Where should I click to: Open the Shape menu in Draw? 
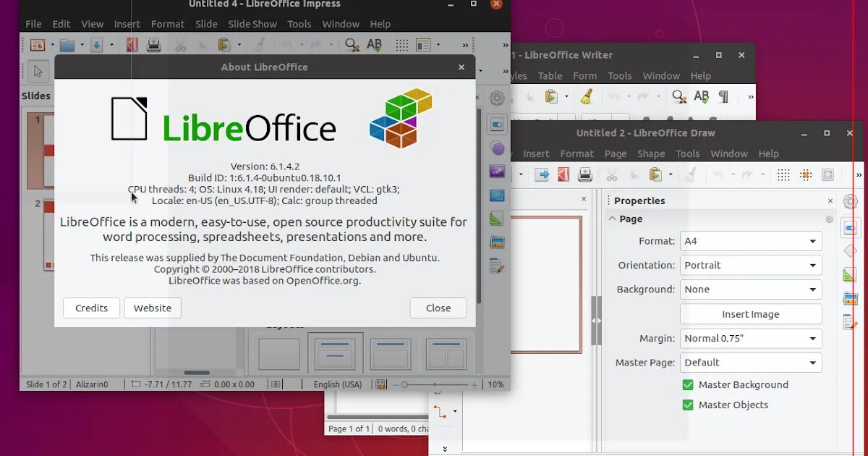pos(651,153)
